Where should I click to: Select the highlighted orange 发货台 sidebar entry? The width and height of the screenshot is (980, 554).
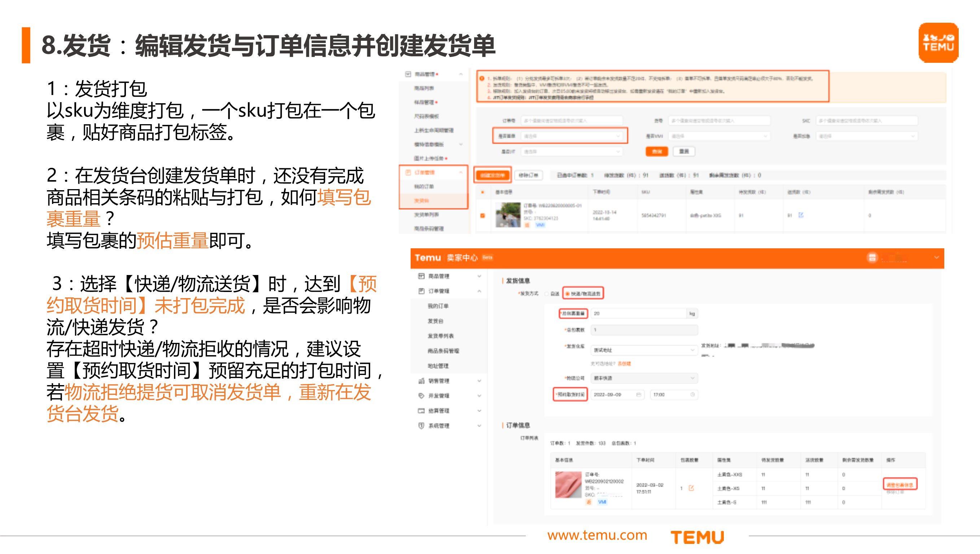pyautogui.click(x=421, y=201)
